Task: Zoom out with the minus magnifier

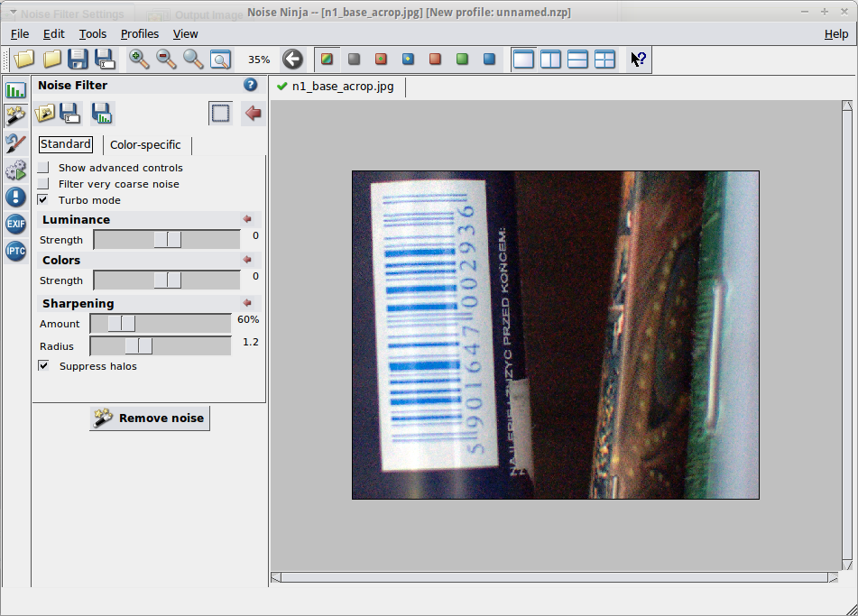Action: tap(166, 60)
